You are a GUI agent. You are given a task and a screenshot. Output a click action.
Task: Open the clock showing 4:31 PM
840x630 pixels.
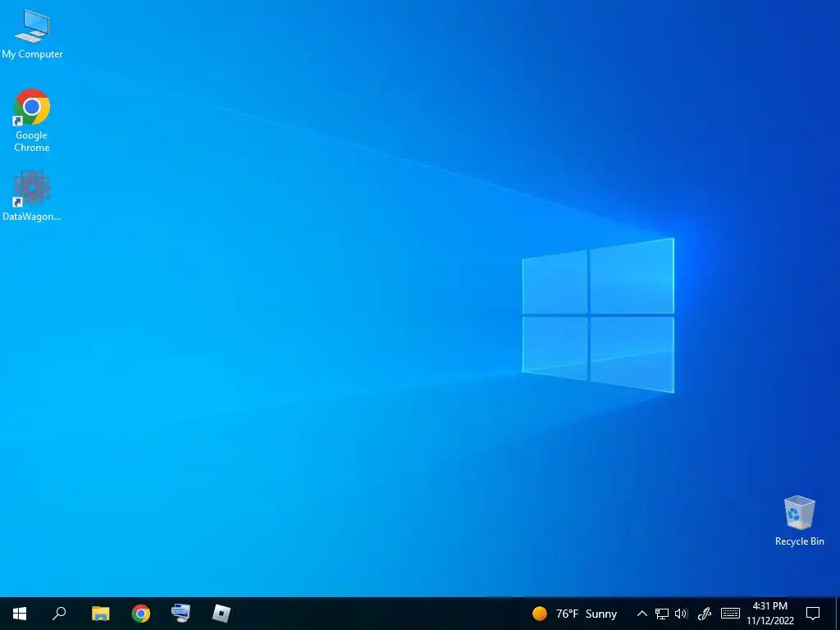tap(770, 614)
